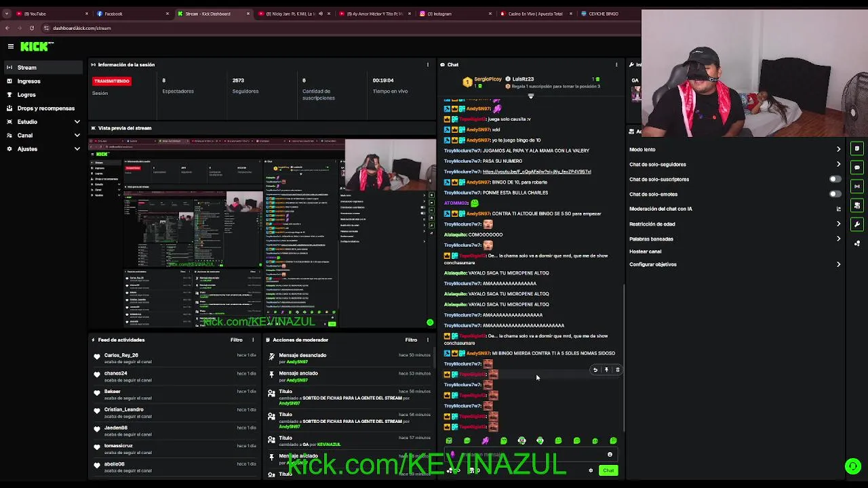Switch to Casino En Vivo browser tab
Image resolution: width=868 pixels, height=488 pixels.
point(535,14)
